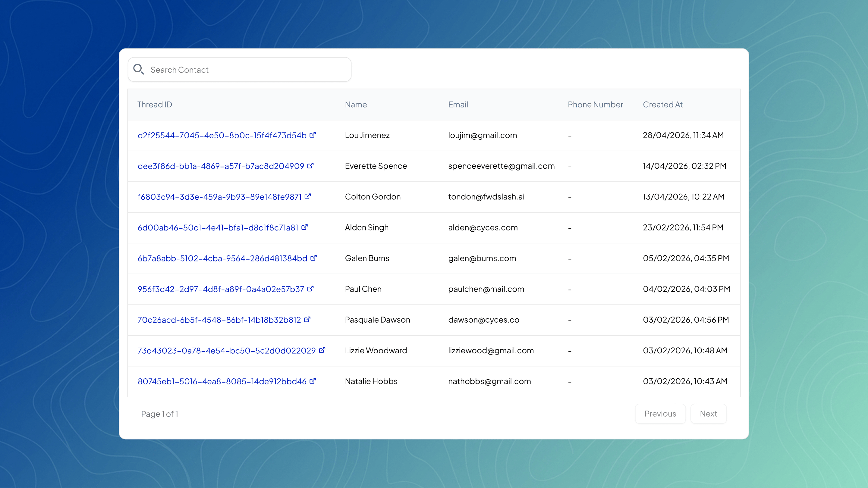Screen dimensions: 868x488
Task: Select the name Alden Singh
Action: point(367,228)
